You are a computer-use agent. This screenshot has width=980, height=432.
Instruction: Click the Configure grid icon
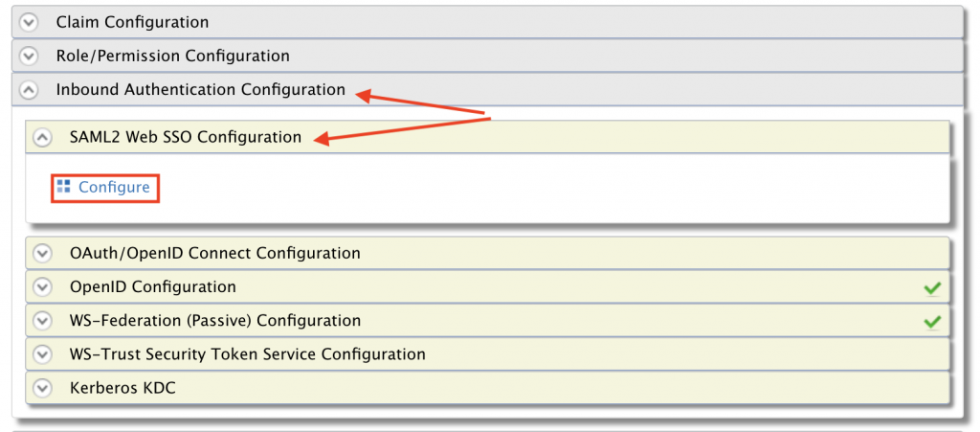tap(64, 187)
